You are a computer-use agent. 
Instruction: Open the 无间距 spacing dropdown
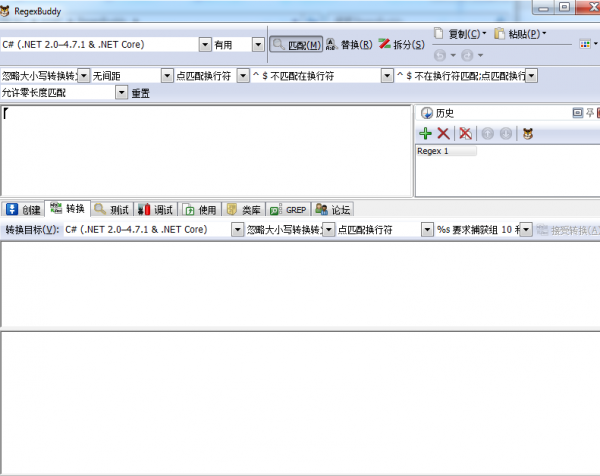click(167, 76)
